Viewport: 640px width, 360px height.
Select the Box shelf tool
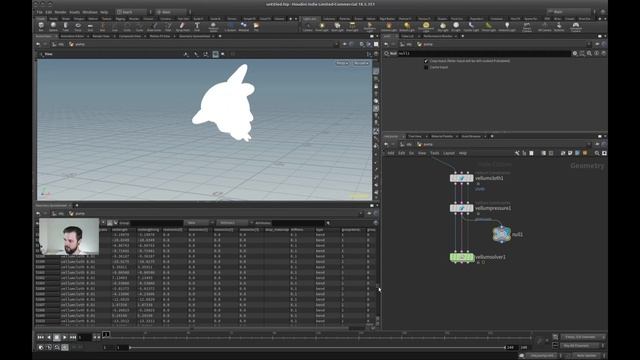41,27
